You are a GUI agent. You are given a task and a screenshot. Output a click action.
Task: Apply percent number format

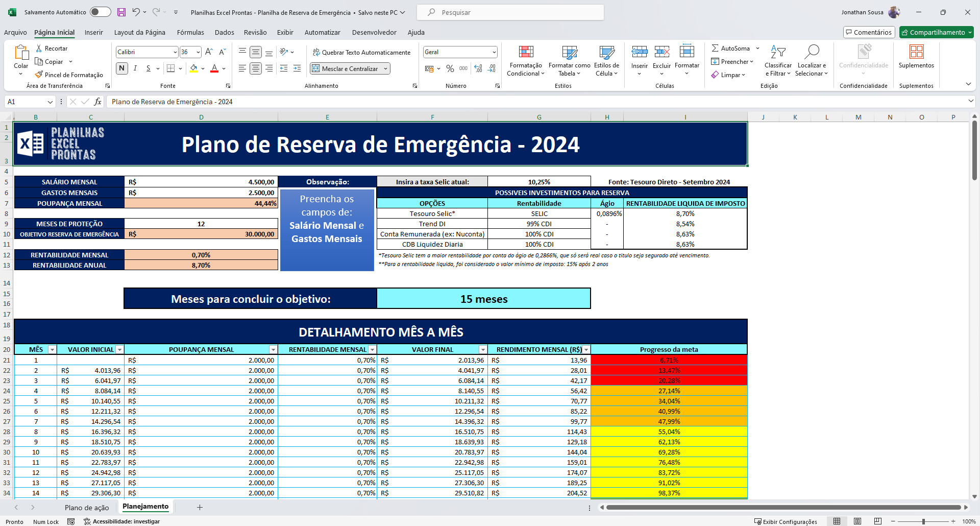point(450,68)
